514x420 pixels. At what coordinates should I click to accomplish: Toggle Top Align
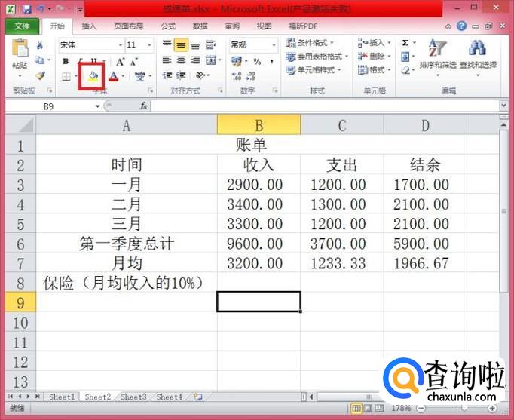point(167,44)
